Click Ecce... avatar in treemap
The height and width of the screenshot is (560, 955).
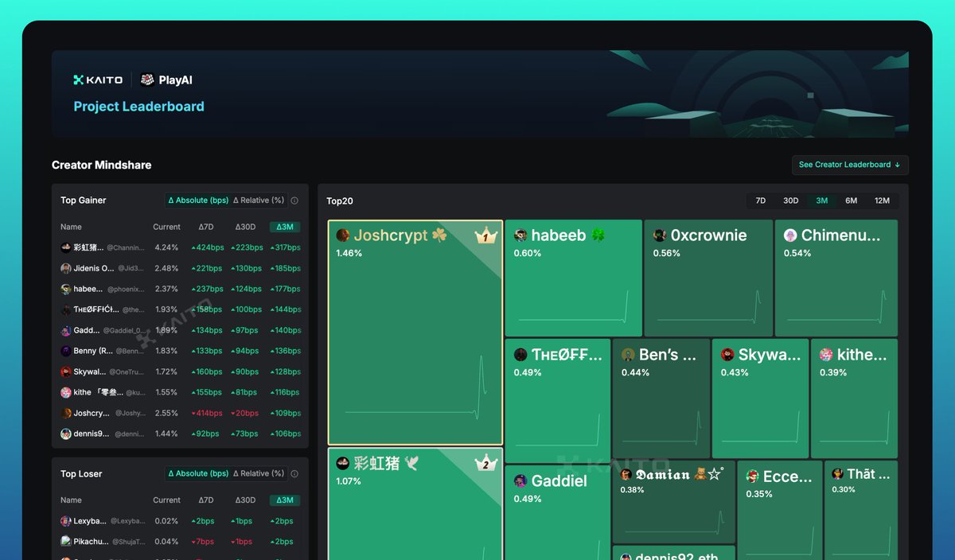point(752,476)
